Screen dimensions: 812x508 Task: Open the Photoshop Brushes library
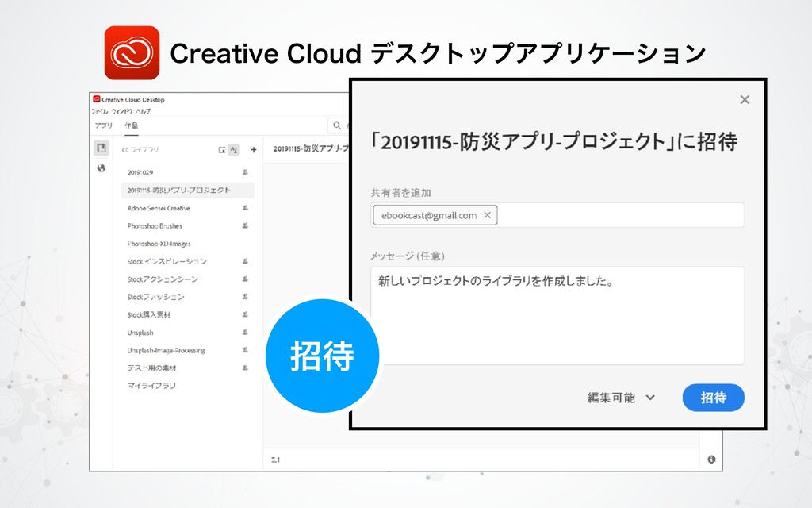155,226
